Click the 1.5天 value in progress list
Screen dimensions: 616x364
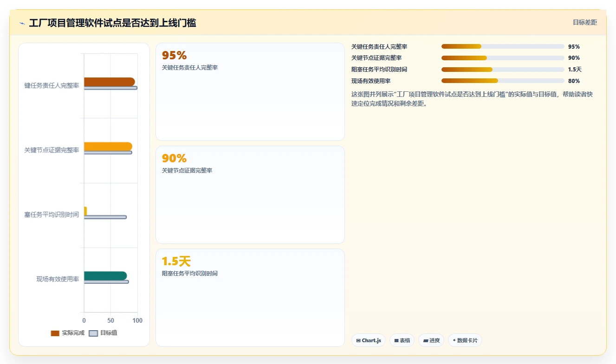pyautogui.click(x=575, y=70)
